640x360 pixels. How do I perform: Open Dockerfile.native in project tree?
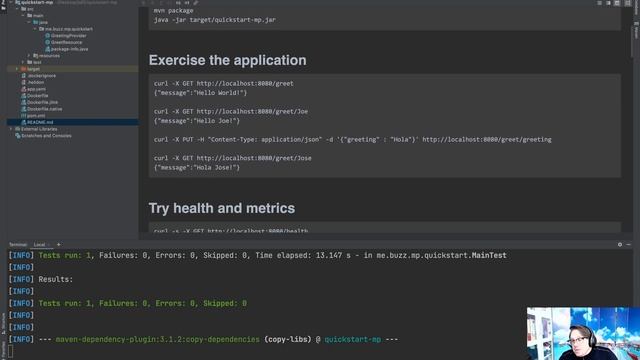pos(44,109)
